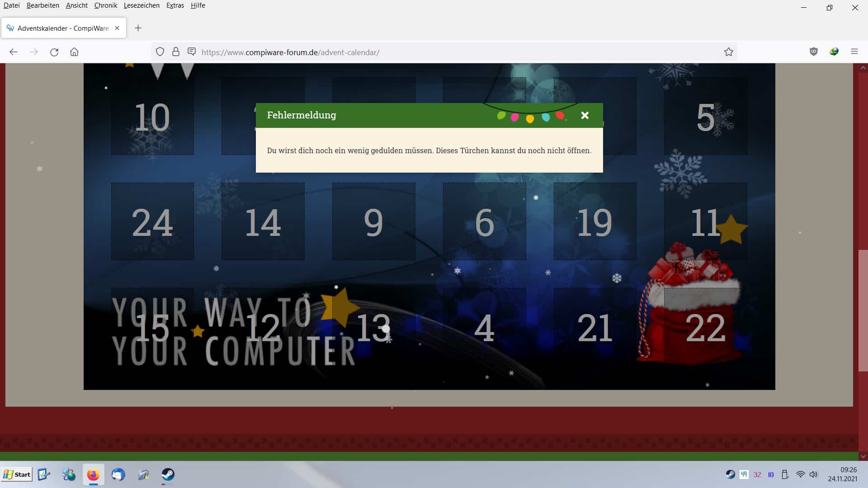Click the browser forward arrow
The image size is (868, 488).
[x=34, y=52]
